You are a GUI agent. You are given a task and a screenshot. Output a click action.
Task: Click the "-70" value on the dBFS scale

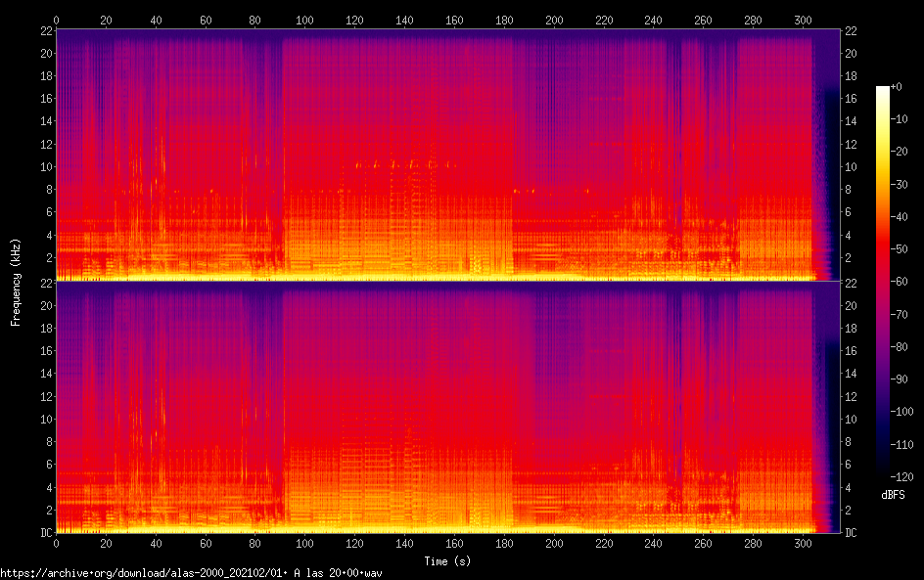900,314
